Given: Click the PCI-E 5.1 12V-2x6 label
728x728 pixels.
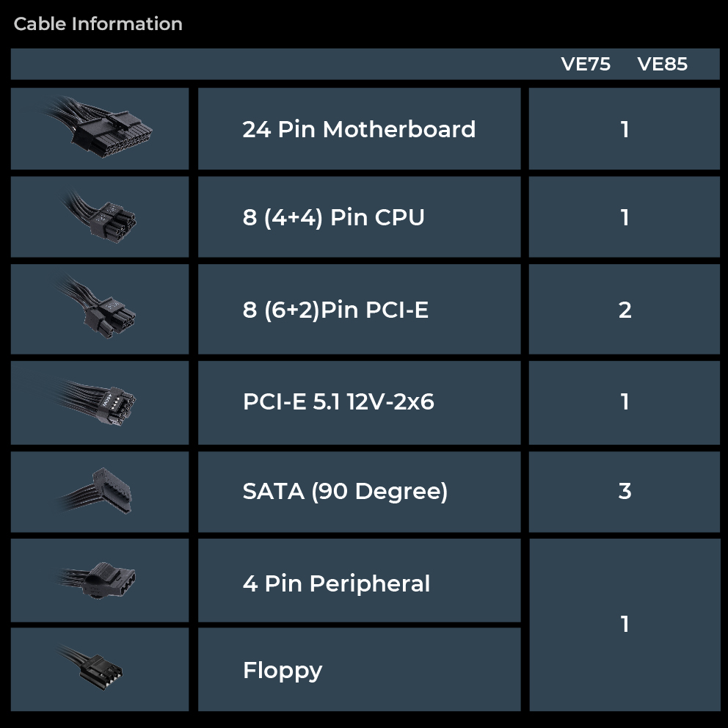Looking at the screenshot, I should [338, 401].
